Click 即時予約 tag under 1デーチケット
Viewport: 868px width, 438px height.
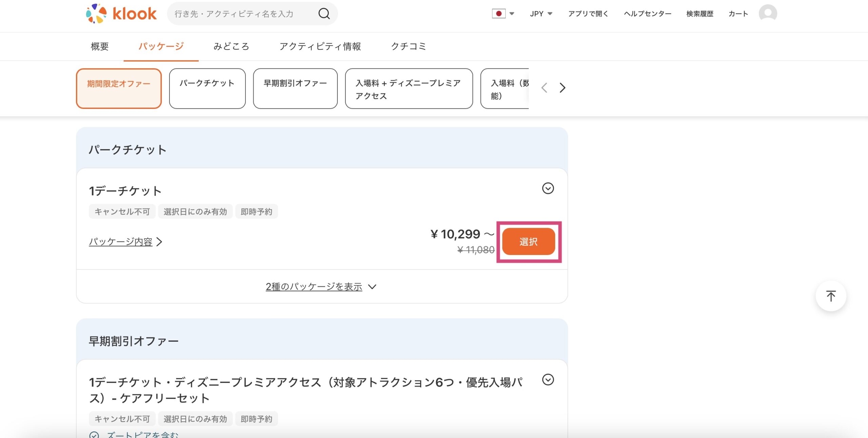257,212
